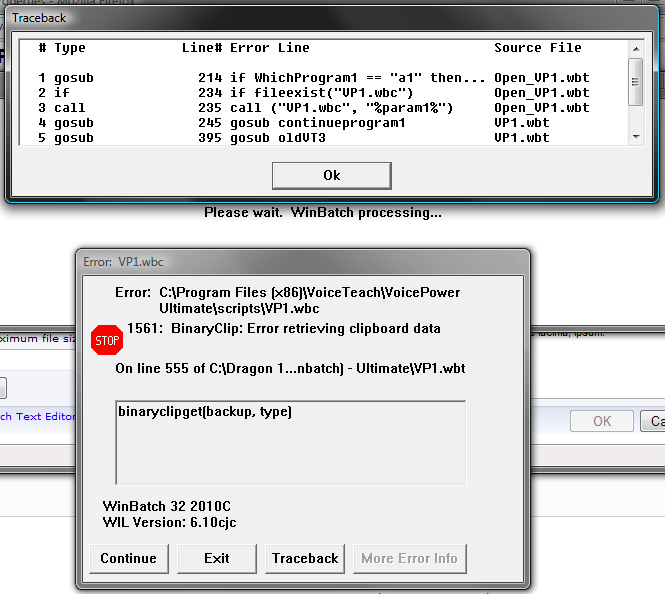
Task: Click the Exit button
Action: pos(217,558)
